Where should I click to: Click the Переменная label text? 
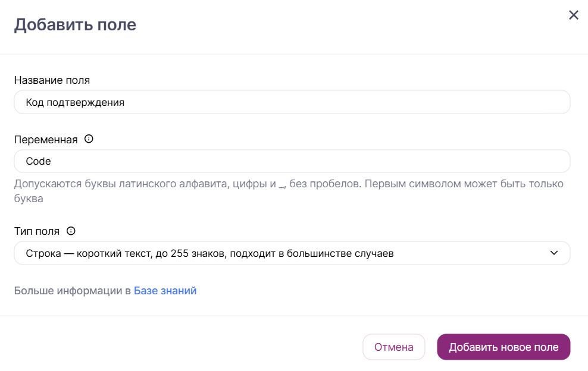(x=45, y=139)
